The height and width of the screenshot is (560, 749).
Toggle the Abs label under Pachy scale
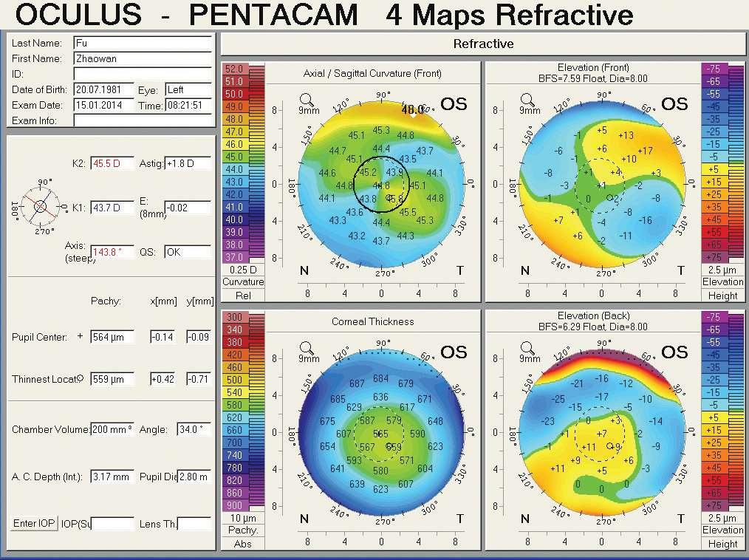point(243,544)
